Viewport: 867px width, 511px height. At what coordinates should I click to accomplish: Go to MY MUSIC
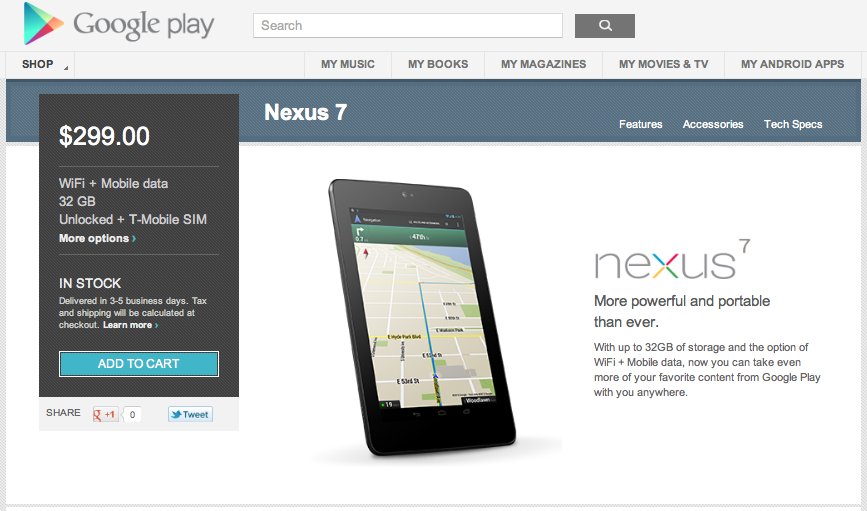pyautogui.click(x=348, y=65)
